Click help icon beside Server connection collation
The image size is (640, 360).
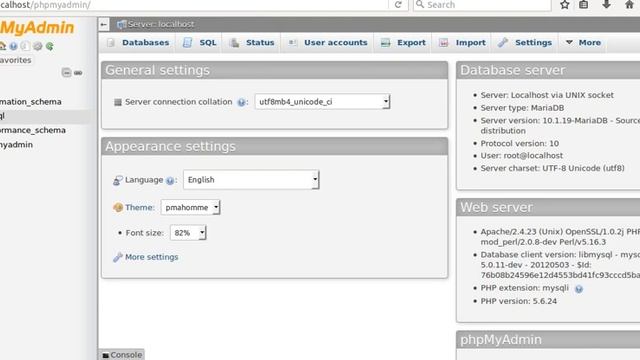[241, 102]
